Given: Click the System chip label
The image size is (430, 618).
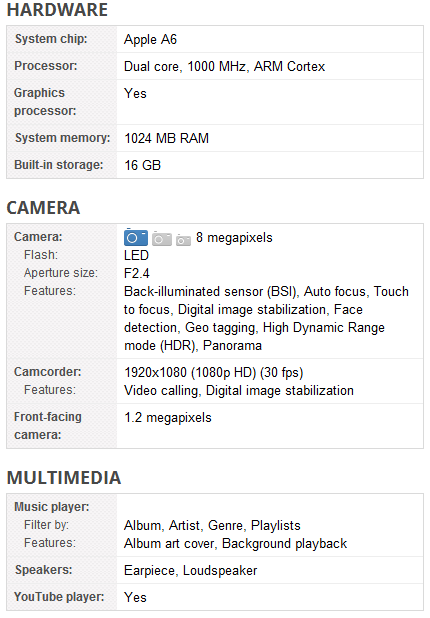Looking at the screenshot, I should point(51,39).
